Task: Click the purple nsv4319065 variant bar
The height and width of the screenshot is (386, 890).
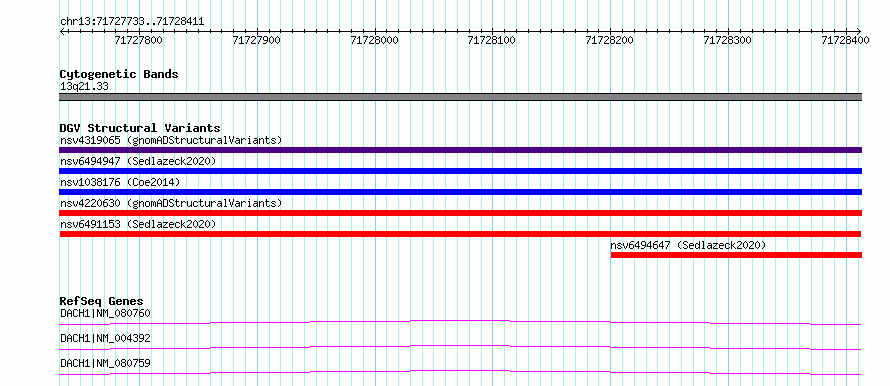Action: tap(460, 150)
